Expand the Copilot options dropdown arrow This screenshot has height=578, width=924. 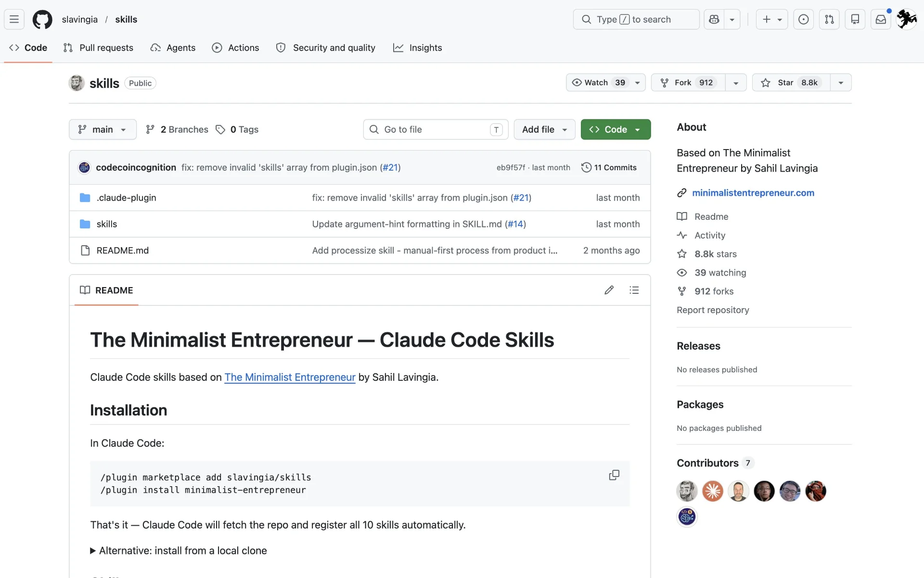click(x=732, y=19)
